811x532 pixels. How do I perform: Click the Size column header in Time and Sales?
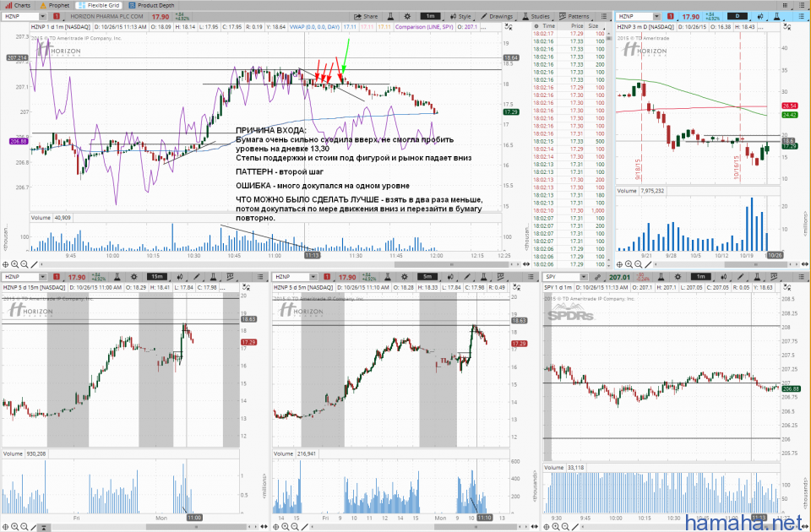pyautogui.click(x=593, y=26)
